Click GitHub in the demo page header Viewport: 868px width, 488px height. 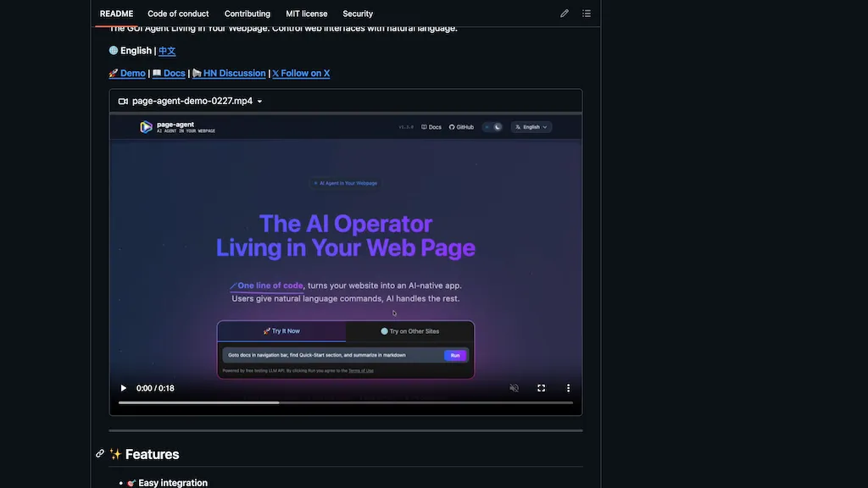pos(461,127)
